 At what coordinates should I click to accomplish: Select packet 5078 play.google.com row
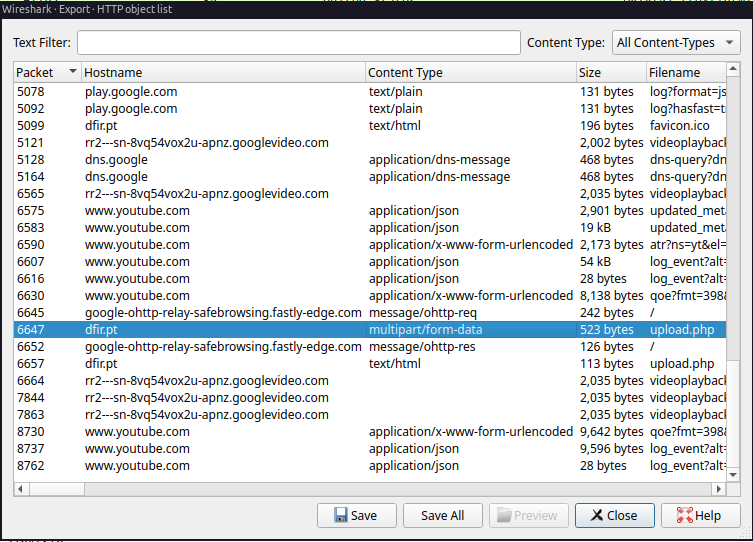[370, 92]
